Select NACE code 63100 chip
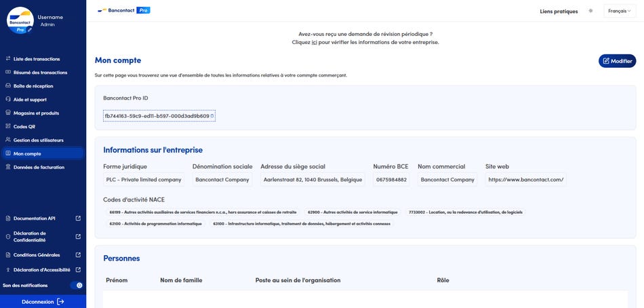Image resolution: width=644 pixels, height=308 pixels. (302, 224)
